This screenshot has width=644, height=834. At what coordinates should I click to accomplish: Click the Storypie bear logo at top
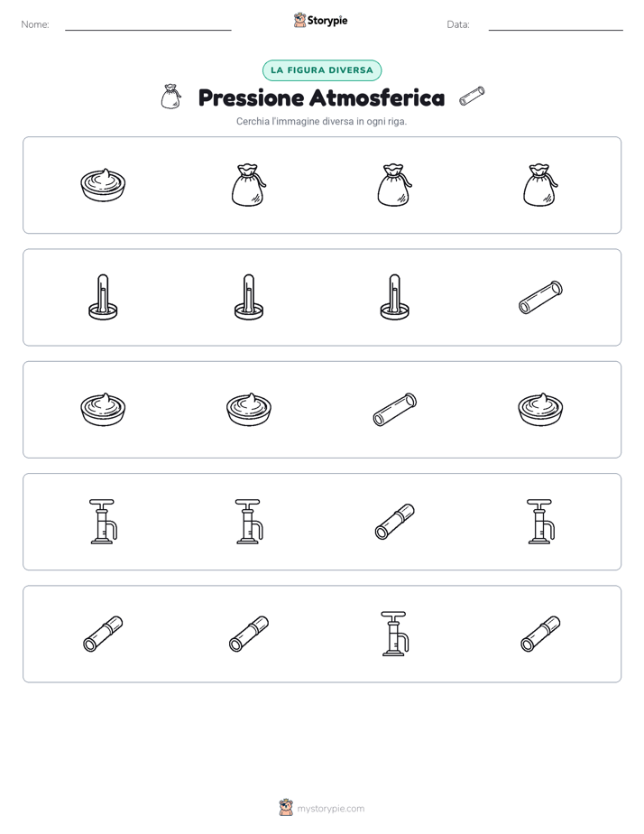(x=299, y=20)
